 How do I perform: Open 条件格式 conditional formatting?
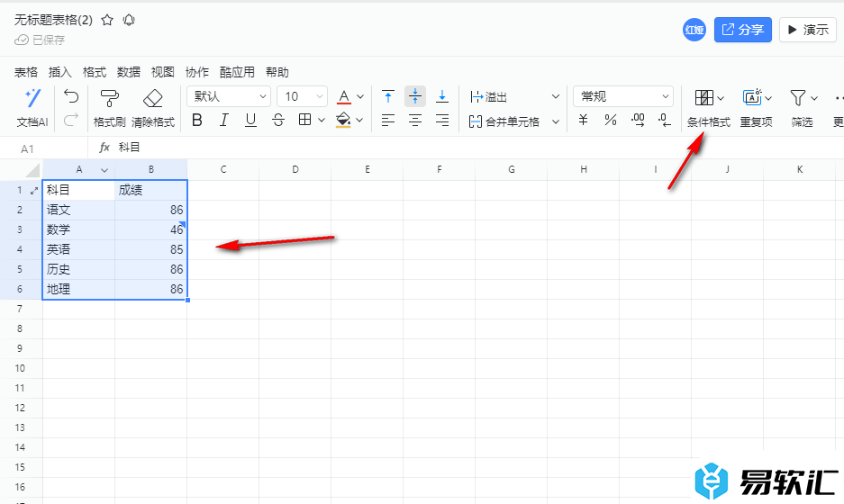[708, 108]
